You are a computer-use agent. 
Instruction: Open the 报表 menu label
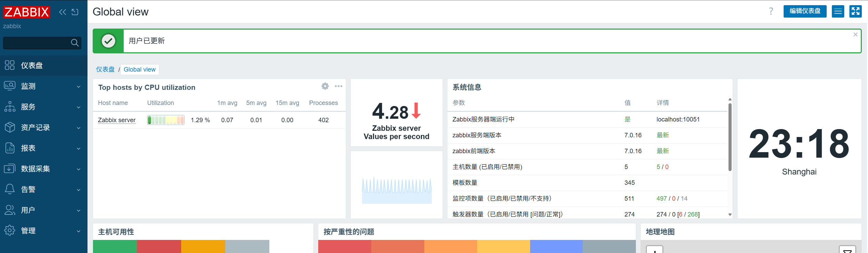tap(28, 148)
